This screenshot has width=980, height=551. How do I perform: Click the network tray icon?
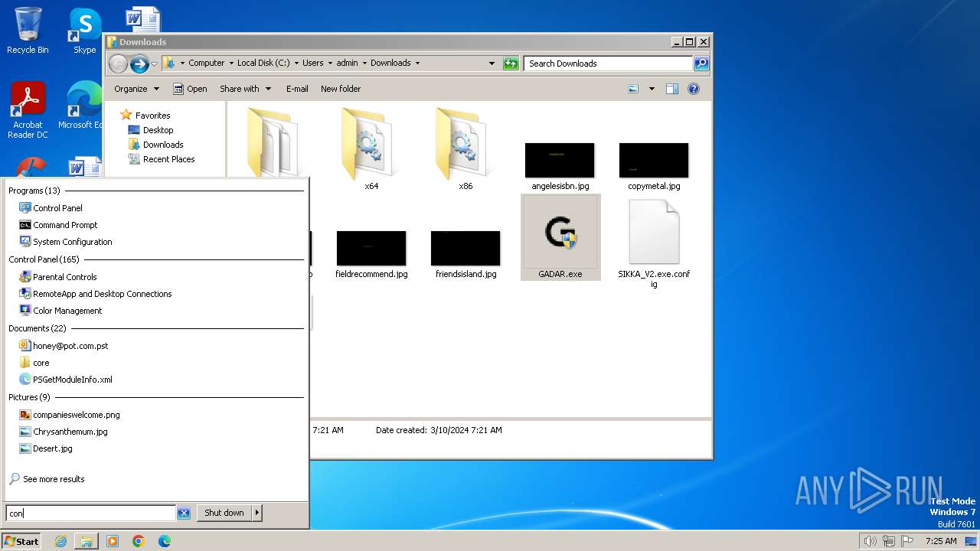[889, 541]
